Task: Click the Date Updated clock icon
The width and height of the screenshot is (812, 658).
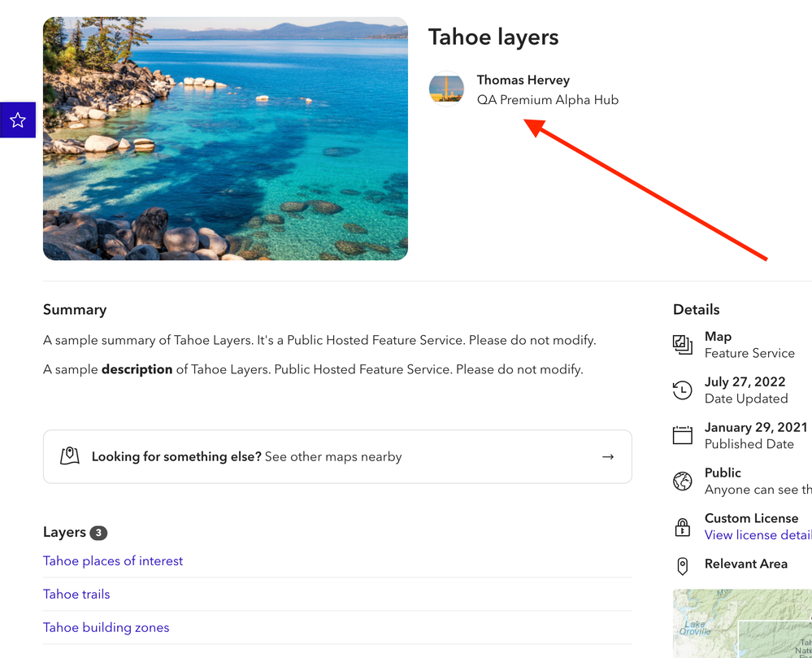Action: point(683,390)
